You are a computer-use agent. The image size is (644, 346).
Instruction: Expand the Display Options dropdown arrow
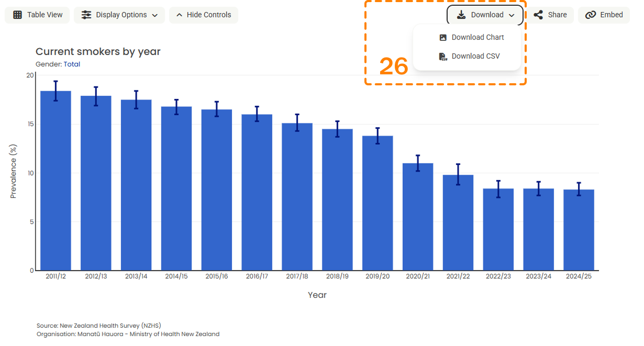coord(154,16)
